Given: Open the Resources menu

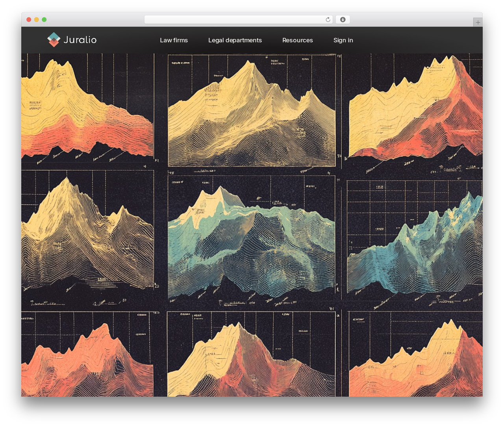Looking at the screenshot, I should coord(298,40).
